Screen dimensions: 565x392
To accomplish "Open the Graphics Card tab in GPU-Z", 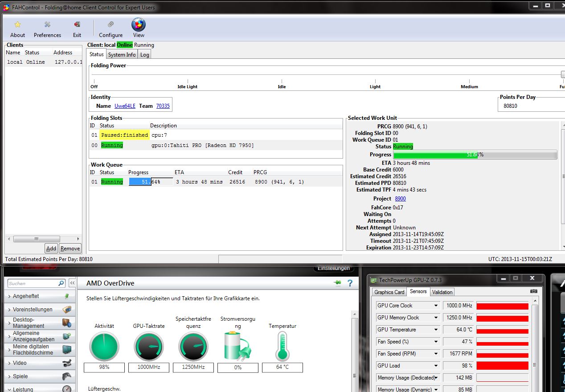I will coord(389,292).
